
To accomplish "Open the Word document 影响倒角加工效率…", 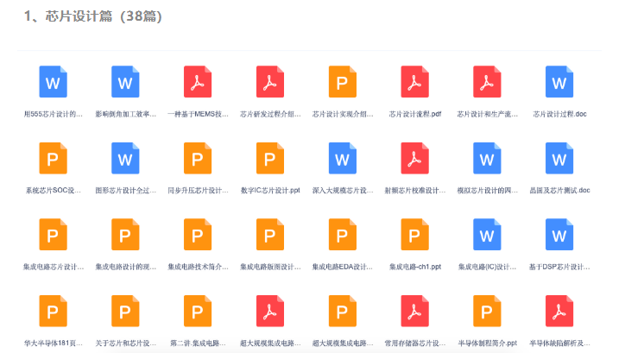I will point(125,82).
